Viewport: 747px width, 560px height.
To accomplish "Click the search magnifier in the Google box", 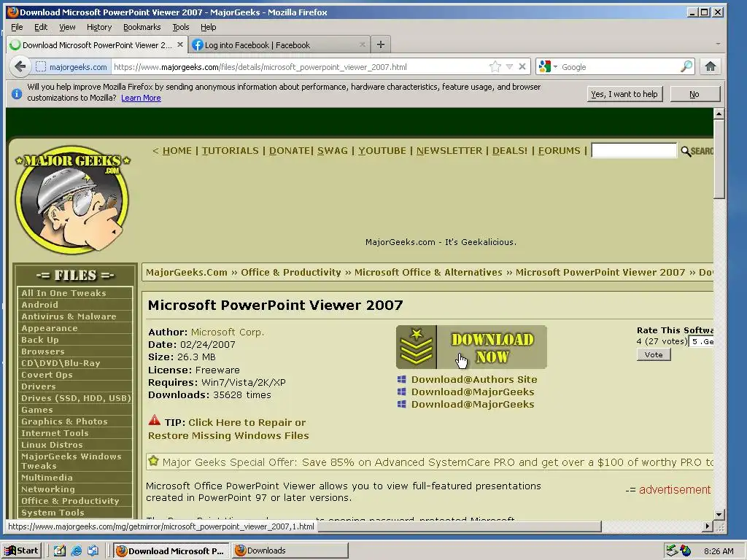I will pyautogui.click(x=686, y=66).
